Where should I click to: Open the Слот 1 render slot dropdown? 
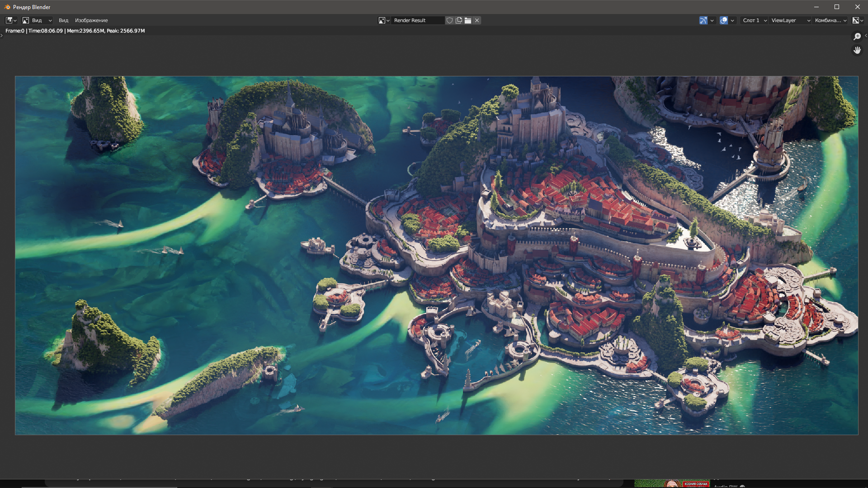(x=755, y=20)
